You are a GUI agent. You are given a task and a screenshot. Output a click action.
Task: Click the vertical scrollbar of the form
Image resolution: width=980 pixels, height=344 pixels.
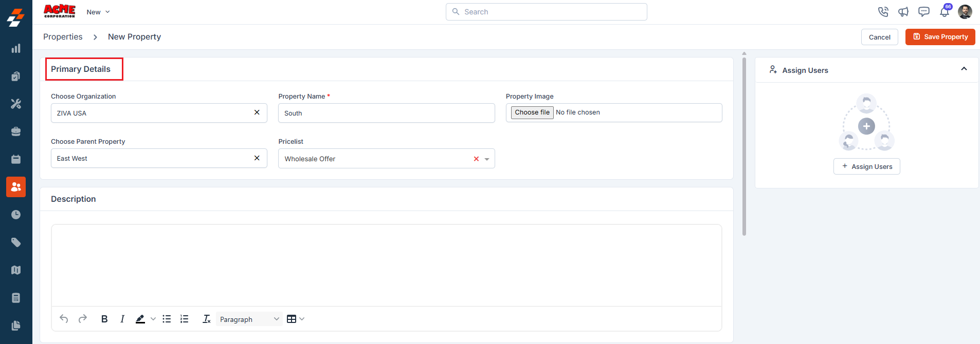[744, 146]
